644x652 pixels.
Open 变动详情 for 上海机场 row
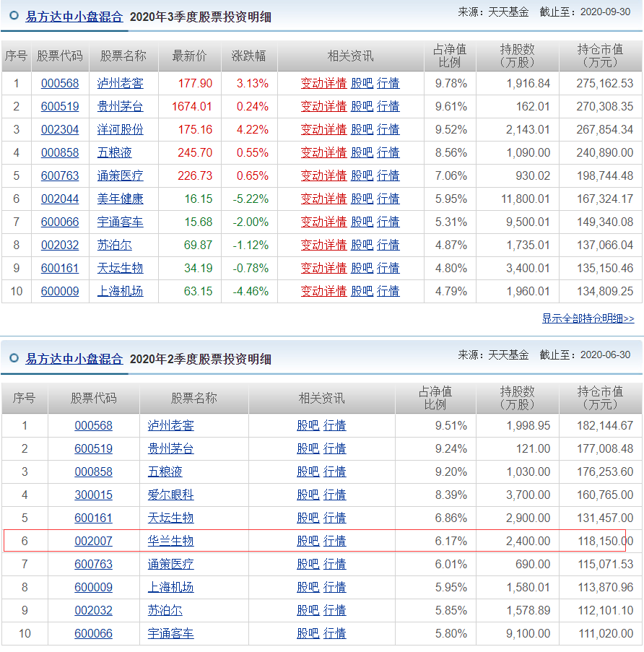pos(323,291)
